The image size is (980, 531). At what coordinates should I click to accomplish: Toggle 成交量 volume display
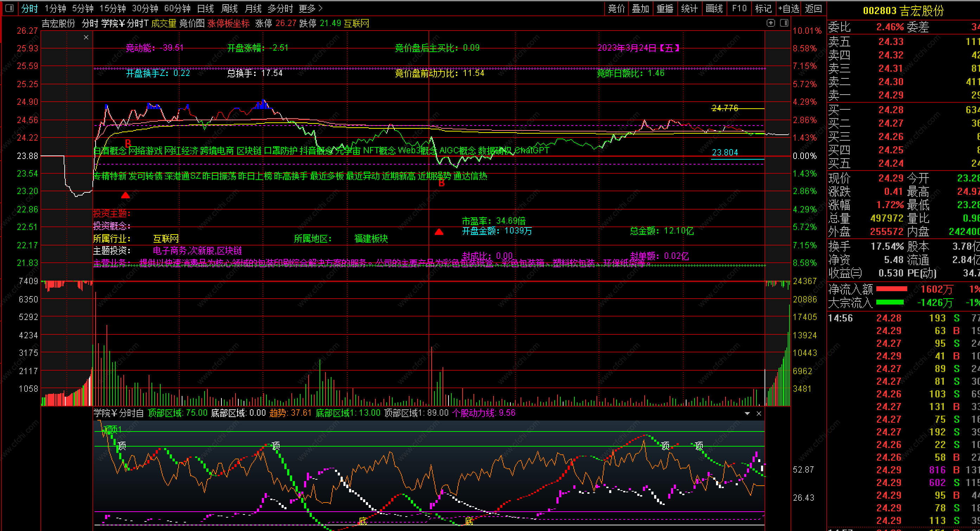[x=163, y=24]
